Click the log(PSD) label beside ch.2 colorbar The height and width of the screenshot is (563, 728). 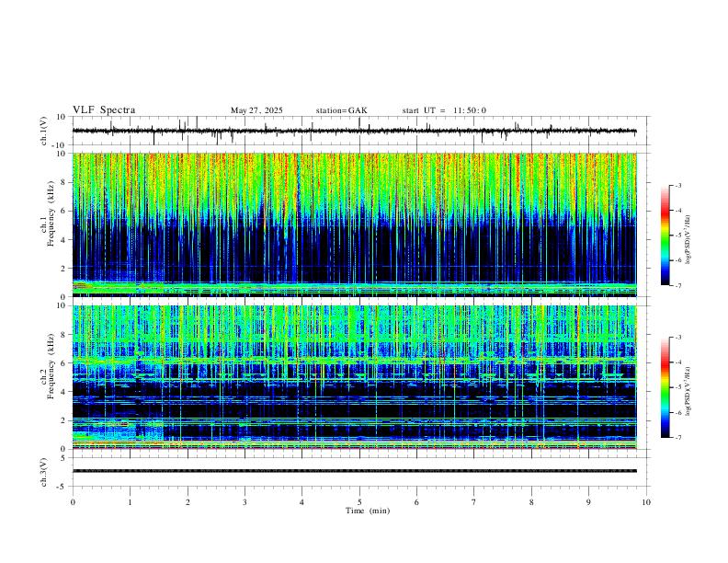tap(688, 392)
